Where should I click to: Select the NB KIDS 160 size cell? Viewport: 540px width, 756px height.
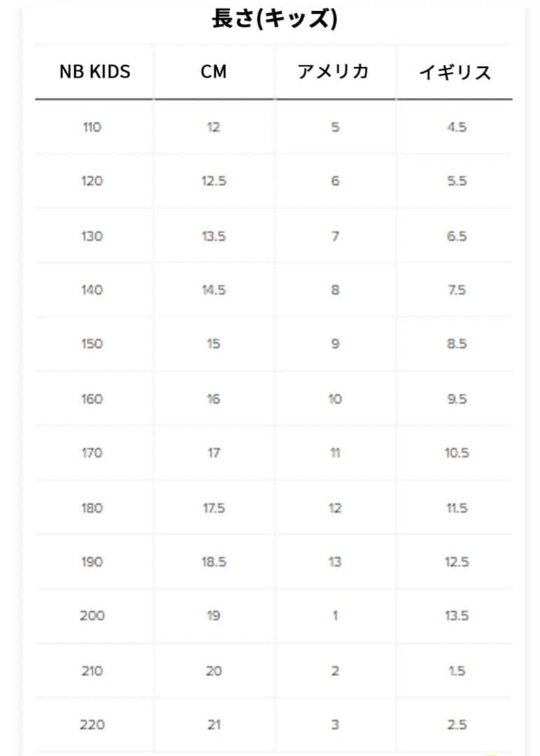tap(92, 399)
